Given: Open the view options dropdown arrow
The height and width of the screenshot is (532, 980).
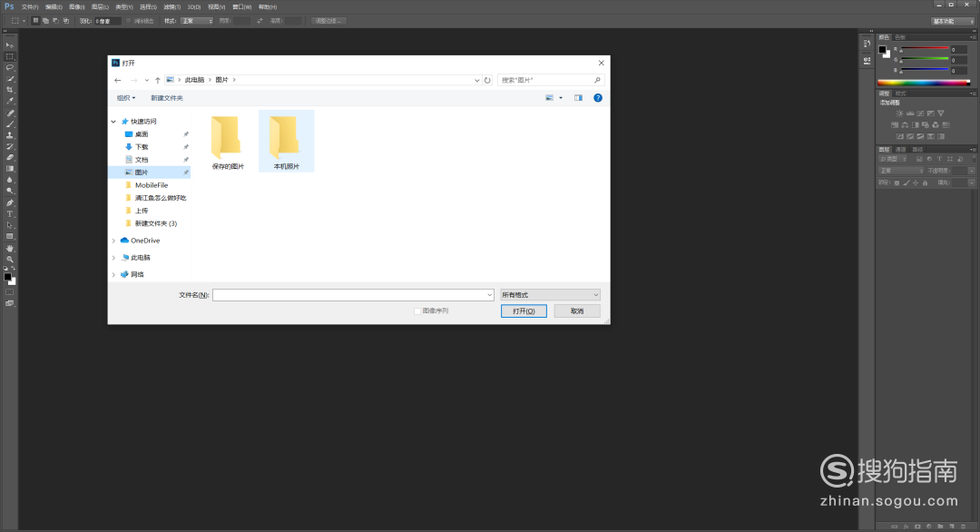Looking at the screenshot, I should point(561,97).
